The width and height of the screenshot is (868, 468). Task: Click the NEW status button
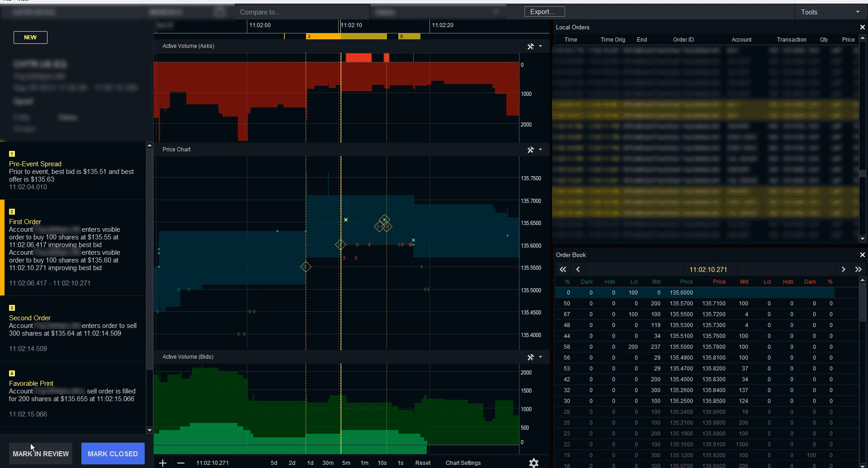coord(30,37)
